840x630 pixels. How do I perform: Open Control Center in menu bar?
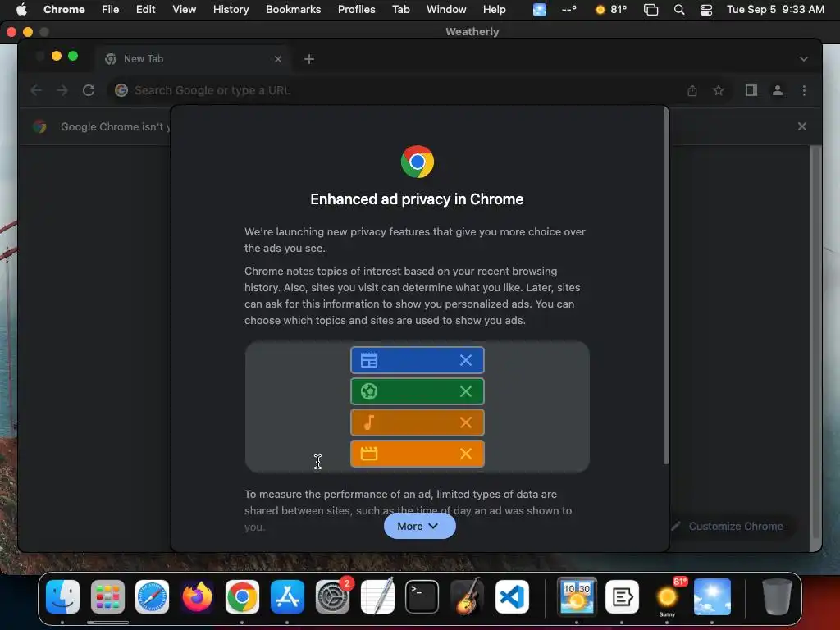[706, 9]
